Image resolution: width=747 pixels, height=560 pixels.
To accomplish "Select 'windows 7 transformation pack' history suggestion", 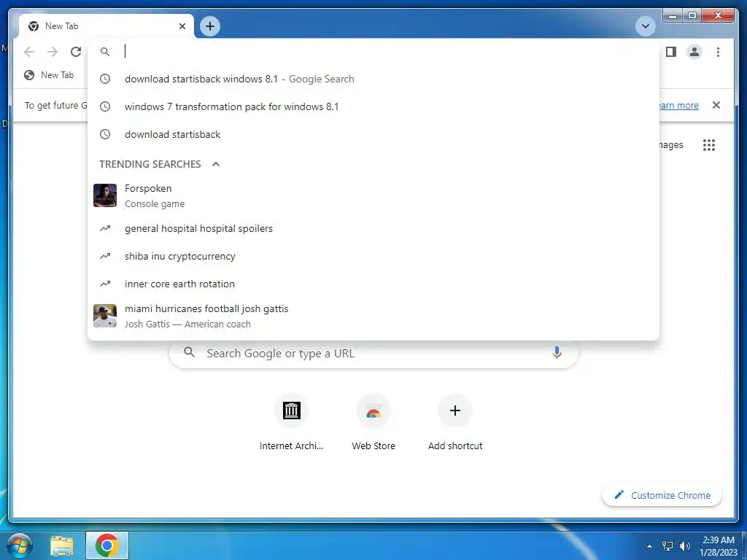I will pos(373,106).
